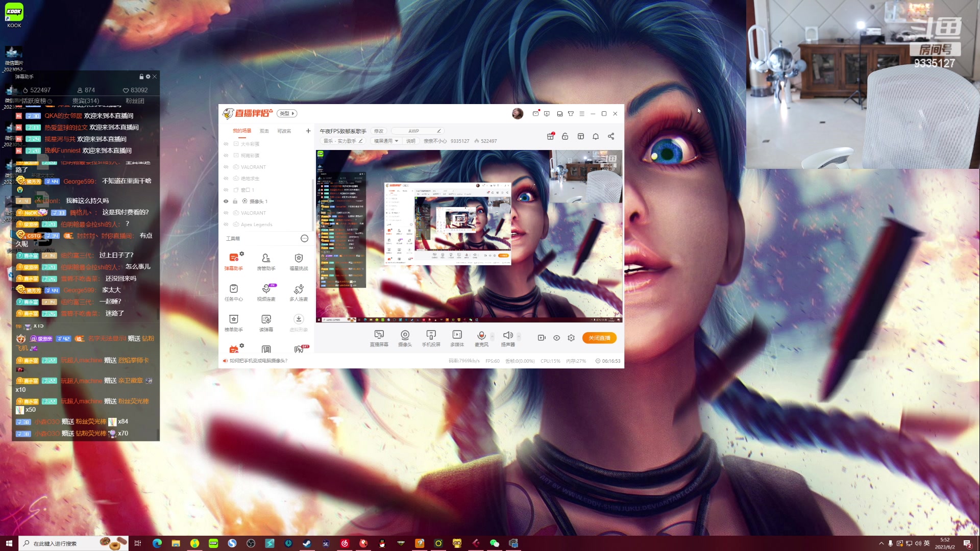Click the taskbar search box

click(73, 543)
